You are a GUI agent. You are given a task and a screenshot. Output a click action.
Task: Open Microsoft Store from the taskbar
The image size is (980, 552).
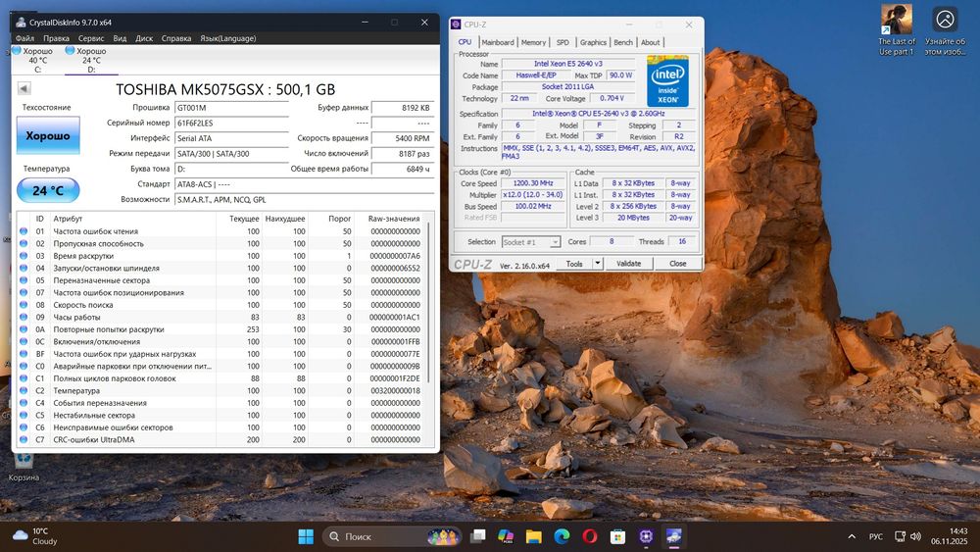(617, 536)
